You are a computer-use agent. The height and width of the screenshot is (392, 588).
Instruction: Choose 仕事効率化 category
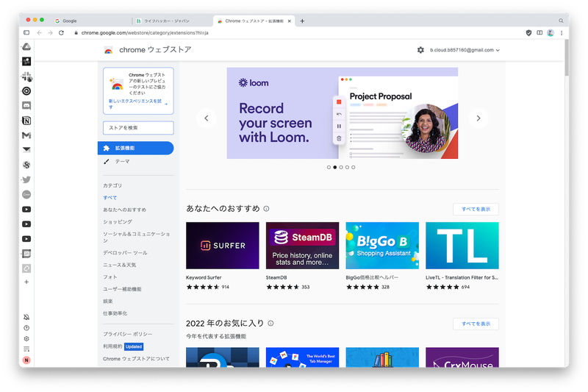(x=115, y=313)
